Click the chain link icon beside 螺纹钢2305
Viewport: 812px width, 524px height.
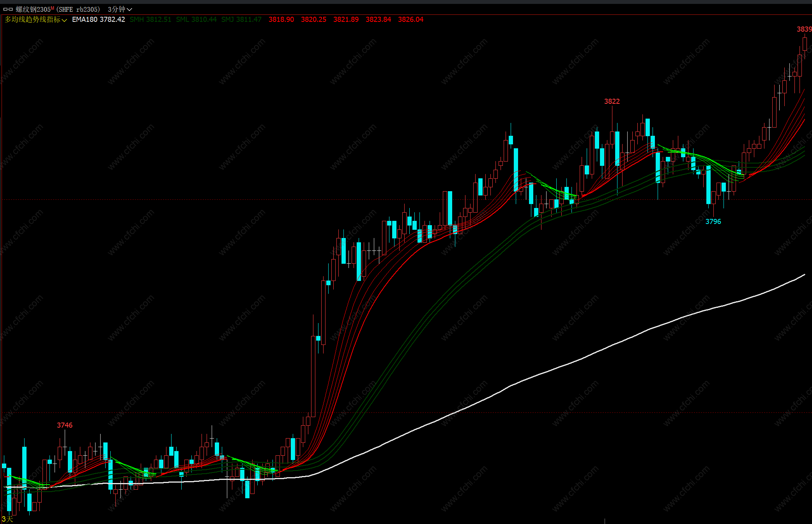point(8,9)
